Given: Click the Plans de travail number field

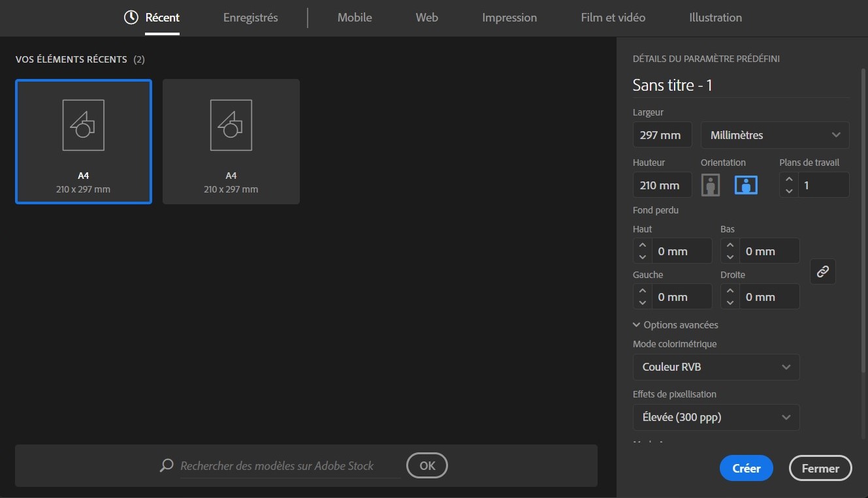Looking at the screenshot, I should pos(823,185).
